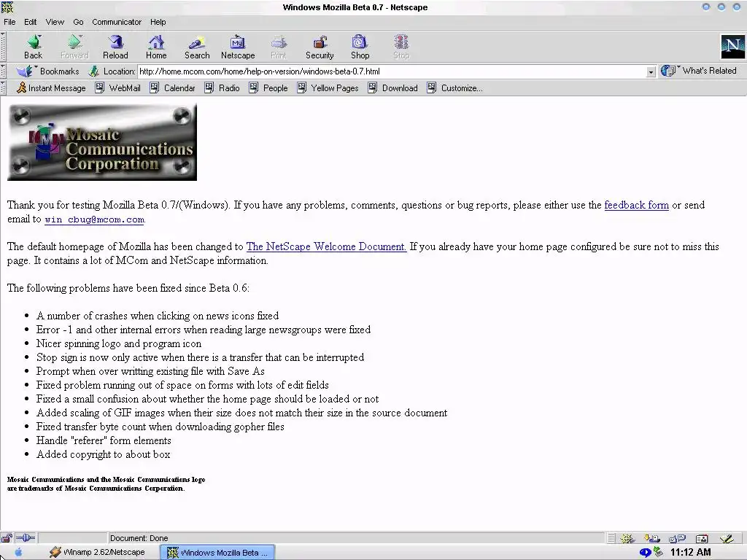Click the grayed-out Forward button

point(74,47)
